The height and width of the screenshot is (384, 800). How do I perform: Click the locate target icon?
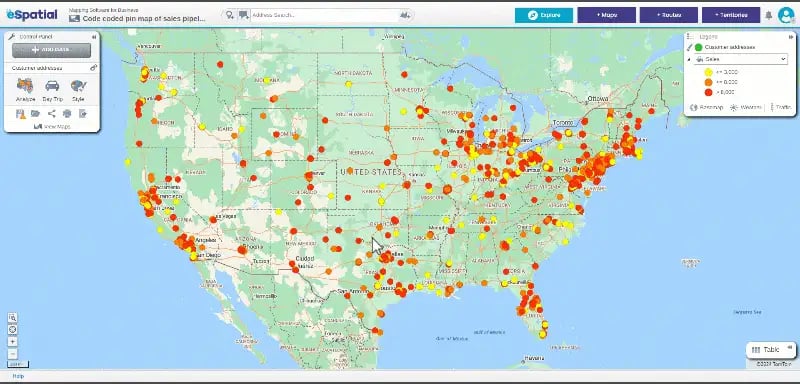click(x=13, y=329)
